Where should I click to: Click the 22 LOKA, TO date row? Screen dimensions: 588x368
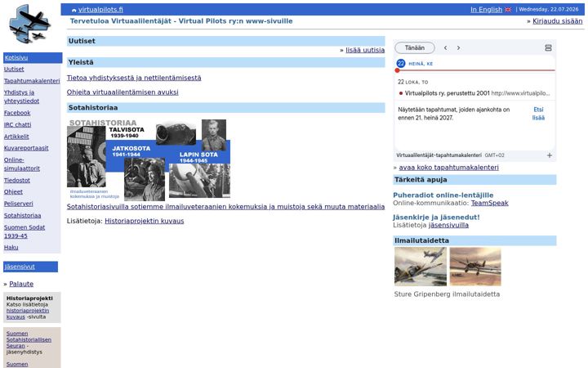[x=413, y=82]
